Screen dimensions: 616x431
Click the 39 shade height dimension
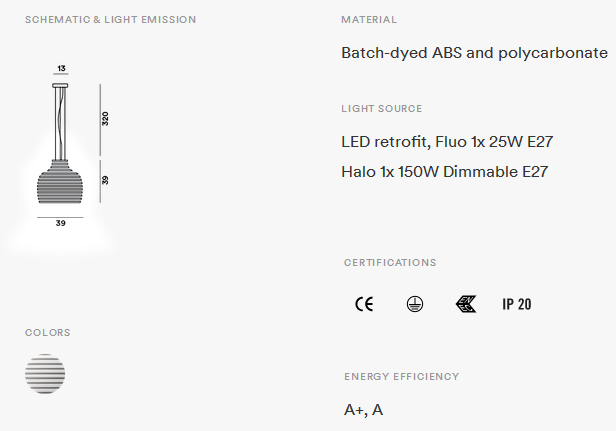(x=105, y=180)
